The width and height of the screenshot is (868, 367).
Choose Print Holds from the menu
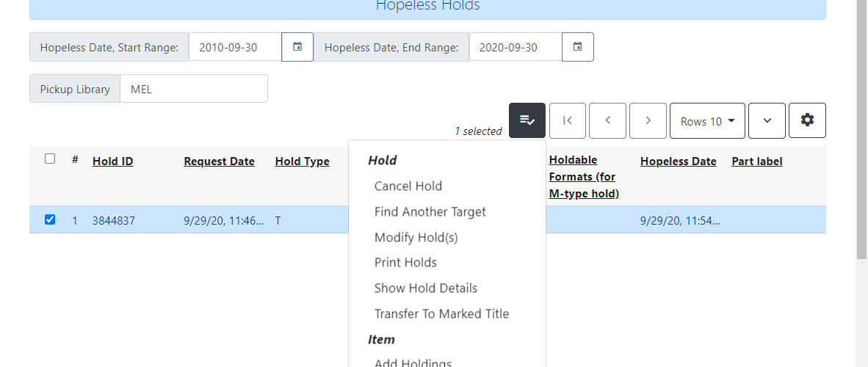tap(406, 262)
